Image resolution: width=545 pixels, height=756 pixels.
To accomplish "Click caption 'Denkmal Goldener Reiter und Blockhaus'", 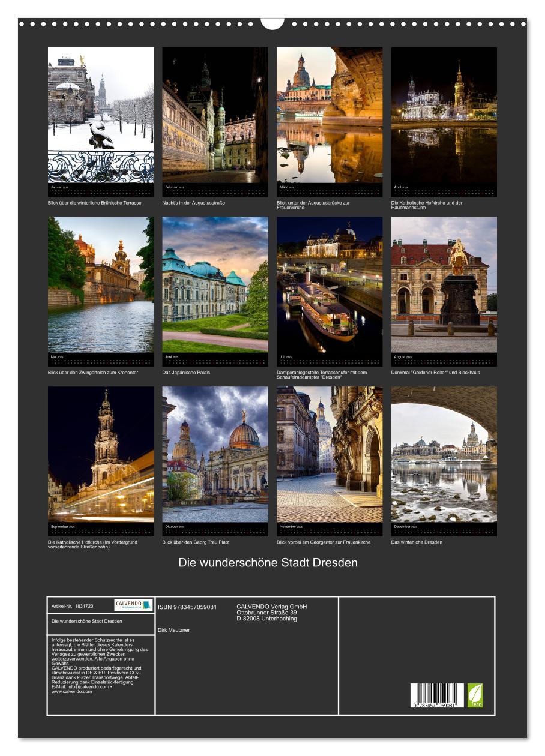I will [436, 373].
